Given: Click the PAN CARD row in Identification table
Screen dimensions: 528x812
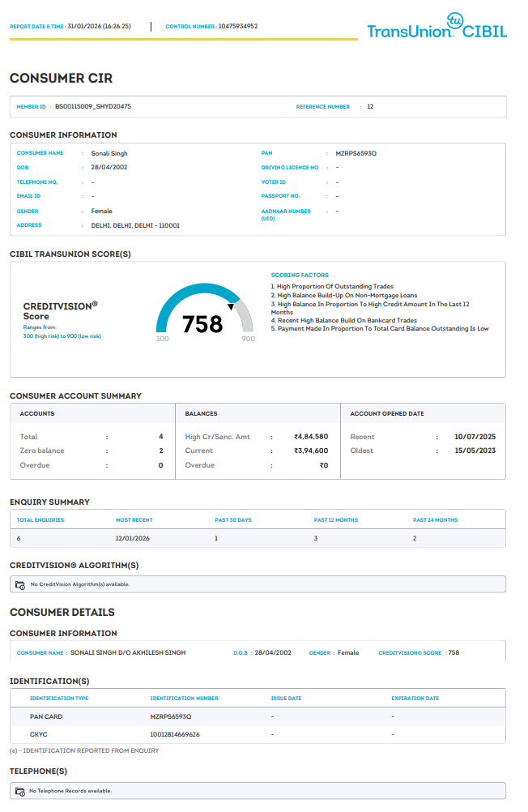Looking at the screenshot, I should [x=46, y=717].
